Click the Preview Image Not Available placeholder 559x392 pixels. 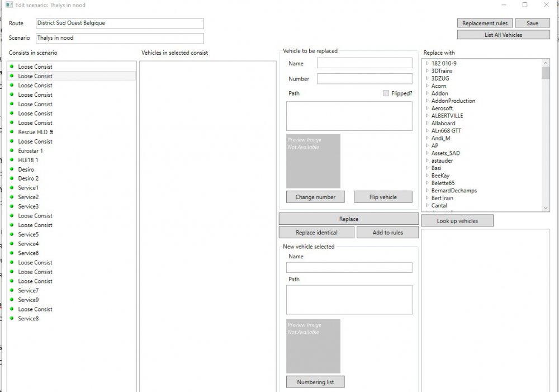coord(314,161)
